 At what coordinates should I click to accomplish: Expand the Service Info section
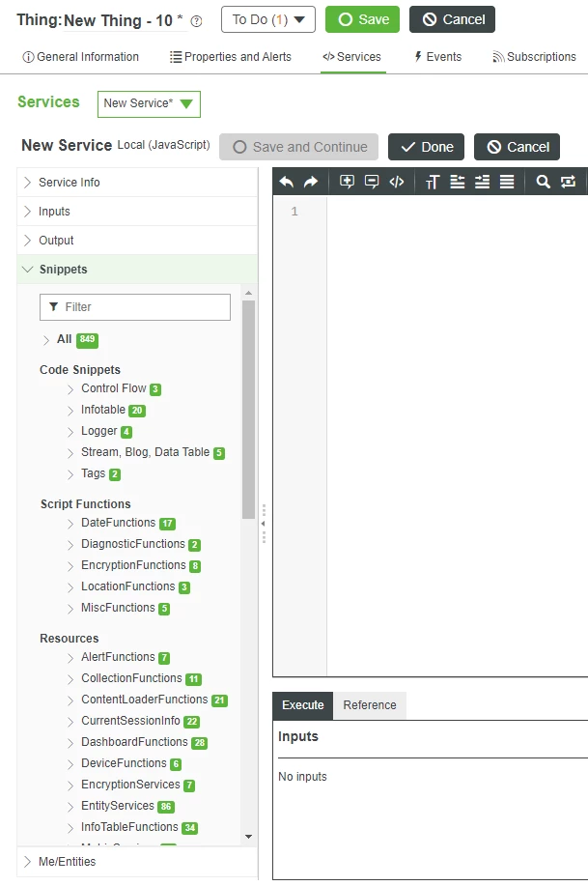pyautogui.click(x=137, y=183)
